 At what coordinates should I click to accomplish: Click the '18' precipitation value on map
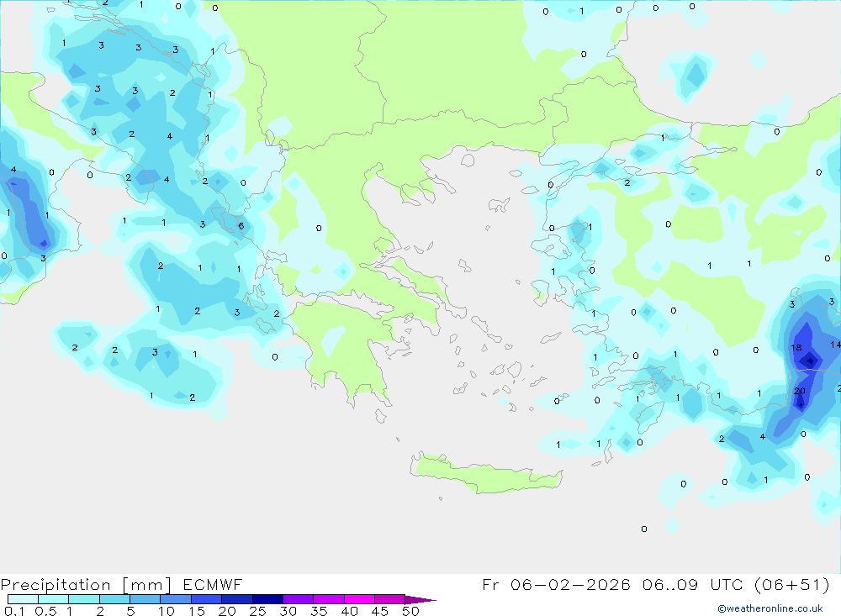(796, 347)
